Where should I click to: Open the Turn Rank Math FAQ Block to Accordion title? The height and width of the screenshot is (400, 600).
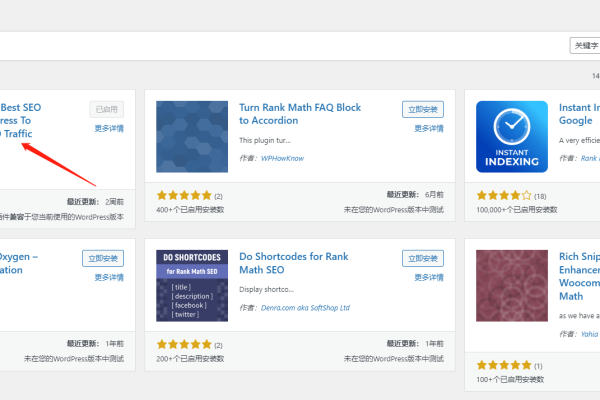(x=300, y=114)
